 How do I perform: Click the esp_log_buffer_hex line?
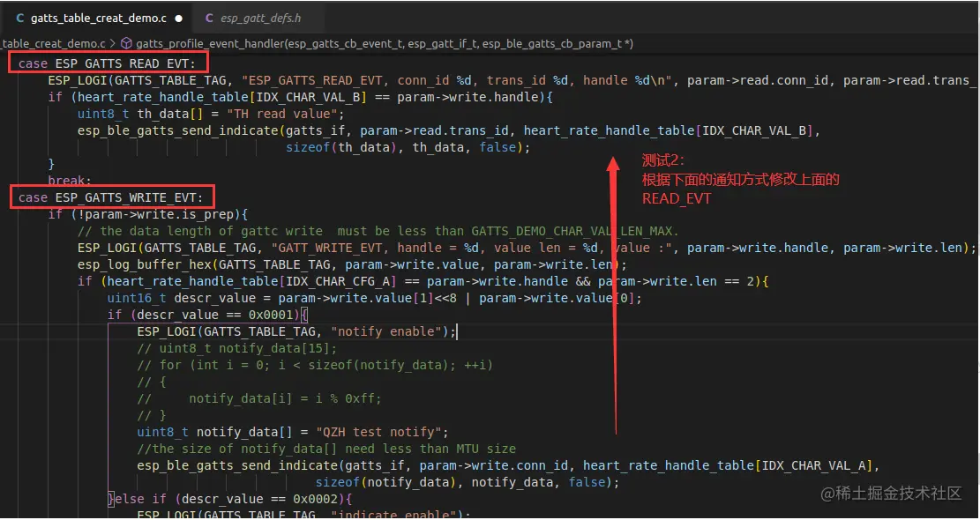point(352,264)
